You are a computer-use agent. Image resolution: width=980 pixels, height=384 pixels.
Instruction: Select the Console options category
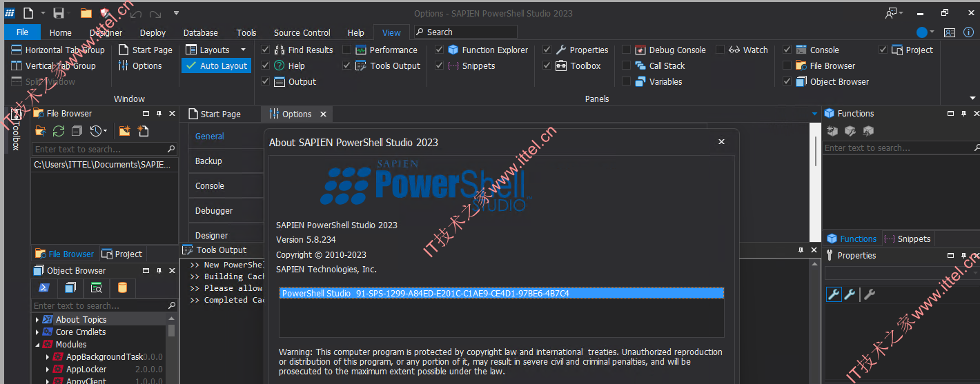[x=226, y=185]
